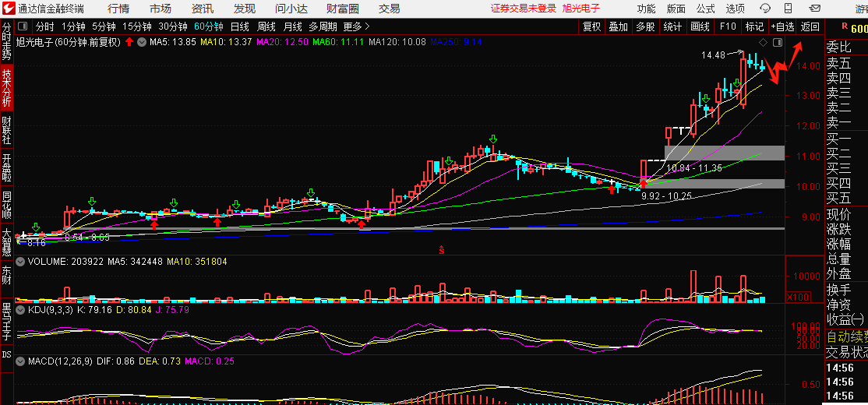Viewport: 868px width, 405px height.
Task: Add stock via +自选 button
Action: pos(782,26)
